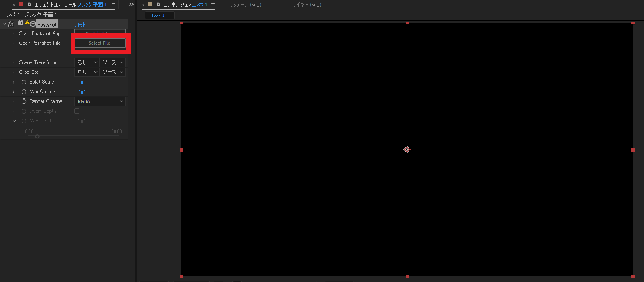
Task: Click the Postshot effect cube icon
Action: pos(33,24)
